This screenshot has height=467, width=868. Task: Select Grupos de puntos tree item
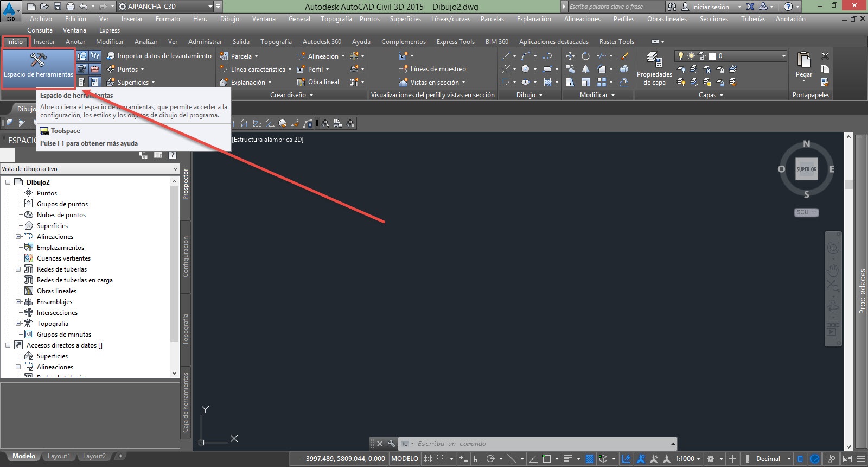coord(62,204)
